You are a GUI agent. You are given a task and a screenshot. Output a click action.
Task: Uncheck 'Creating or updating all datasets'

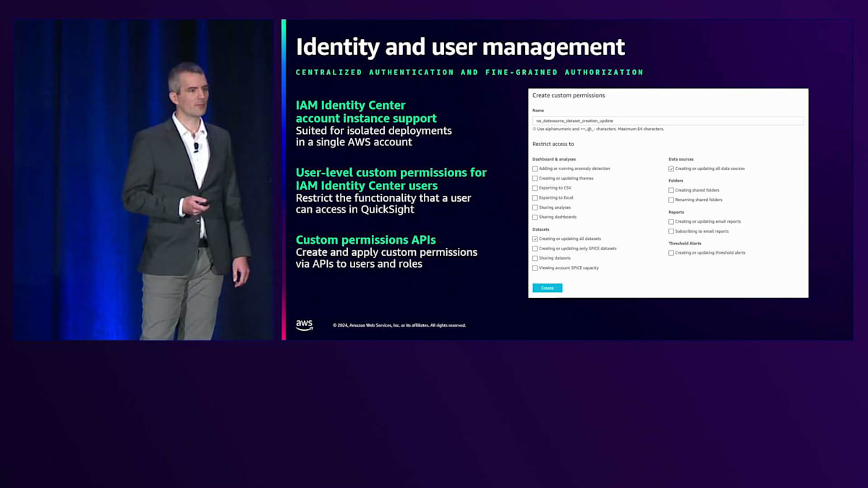(x=535, y=239)
